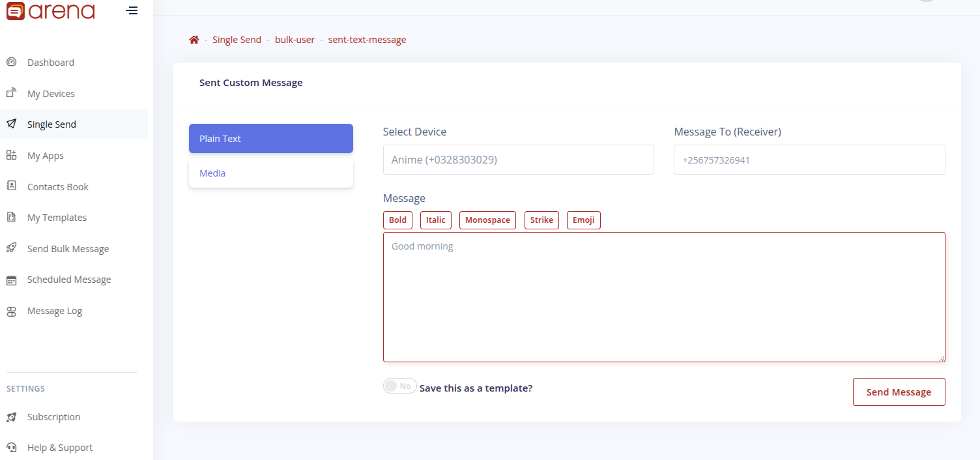Image resolution: width=980 pixels, height=460 pixels.
Task: Click the Message Log icon
Action: coord(11,311)
